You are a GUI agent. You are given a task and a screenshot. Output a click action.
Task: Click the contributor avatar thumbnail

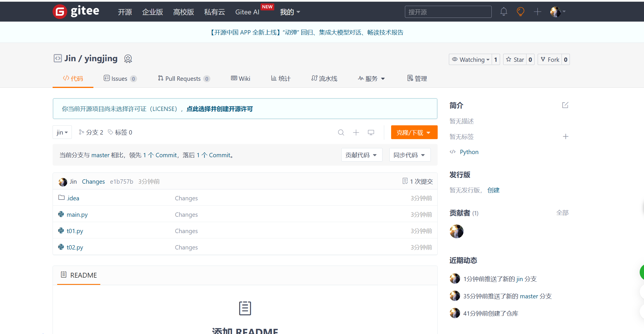click(x=456, y=231)
